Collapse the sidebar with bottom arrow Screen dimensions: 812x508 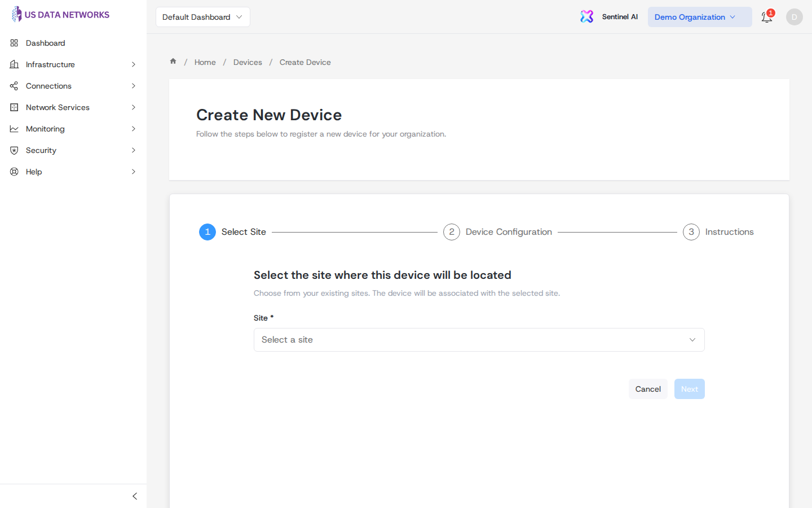pos(134,496)
